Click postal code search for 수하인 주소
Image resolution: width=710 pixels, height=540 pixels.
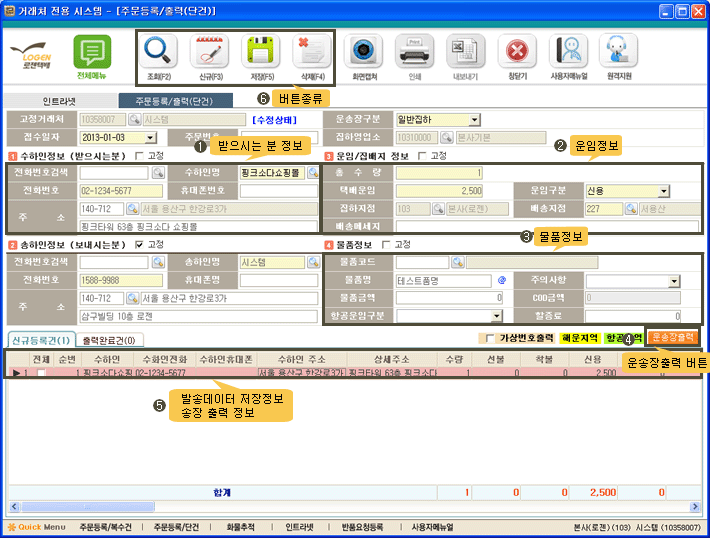(132, 209)
